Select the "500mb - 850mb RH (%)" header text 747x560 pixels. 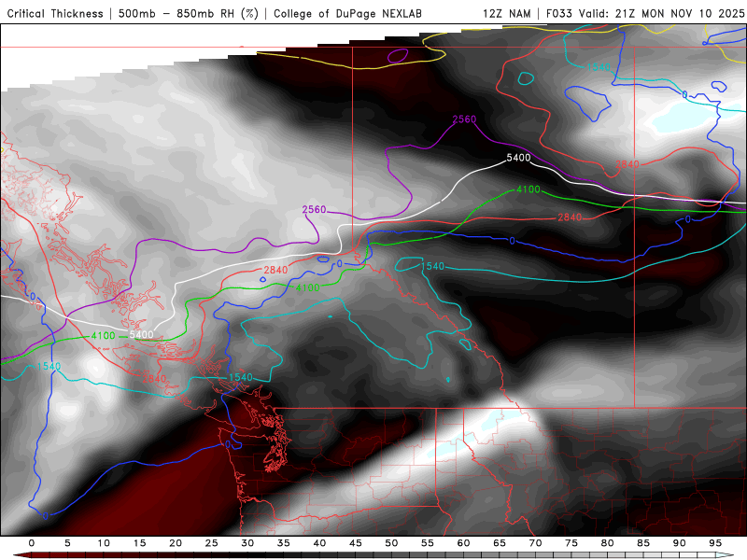[x=189, y=13]
